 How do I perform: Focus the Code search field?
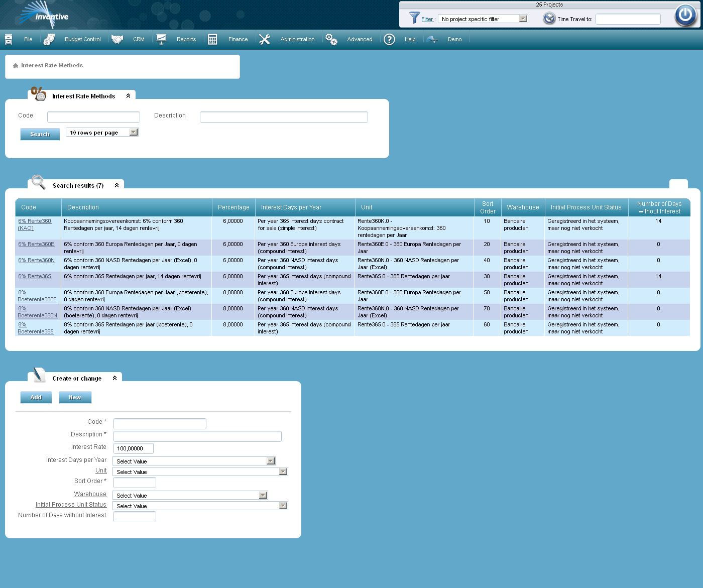(x=93, y=117)
